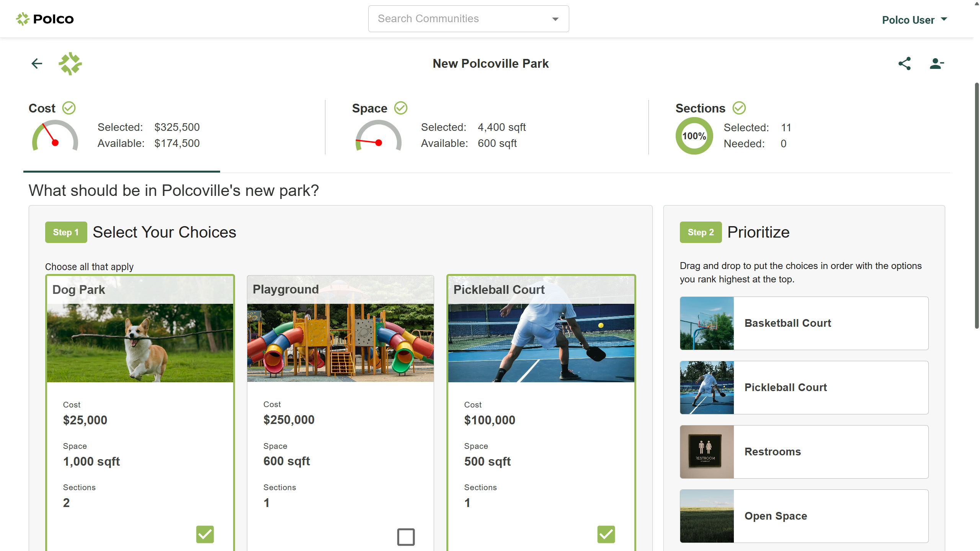Uncheck the Dog Park checkbox
The image size is (980, 551).
pos(205,534)
